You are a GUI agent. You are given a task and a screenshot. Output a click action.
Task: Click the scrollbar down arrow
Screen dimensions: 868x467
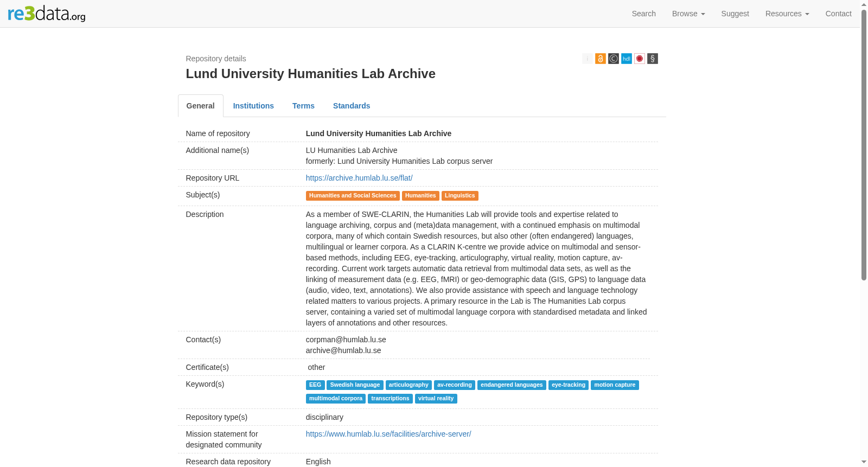[x=864, y=462]
